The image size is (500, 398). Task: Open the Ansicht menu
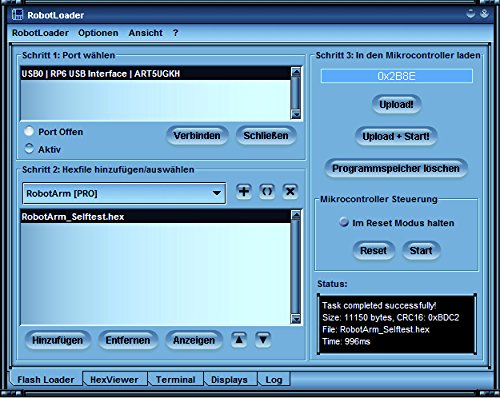[146, 33]
